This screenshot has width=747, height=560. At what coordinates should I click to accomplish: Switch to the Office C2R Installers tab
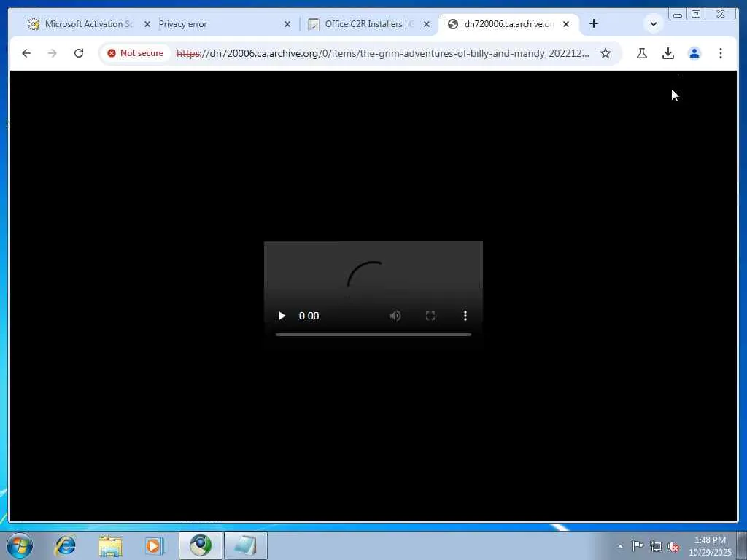(367, 24)
